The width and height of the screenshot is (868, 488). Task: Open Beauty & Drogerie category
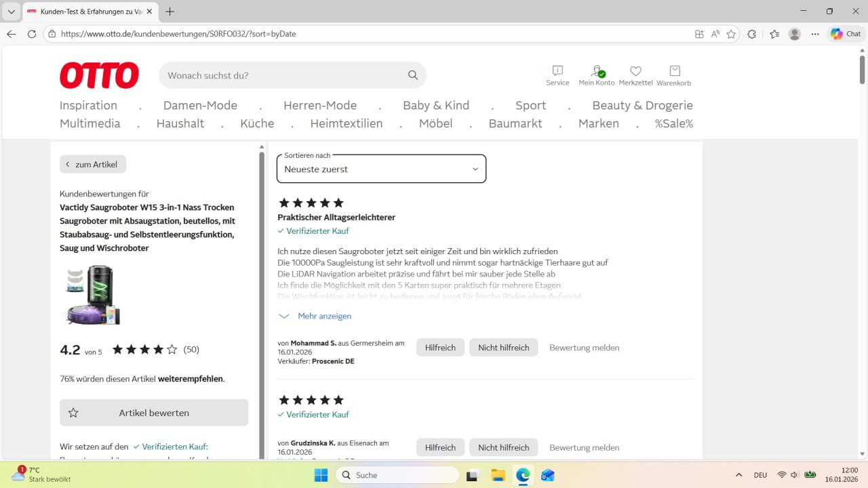642,105
